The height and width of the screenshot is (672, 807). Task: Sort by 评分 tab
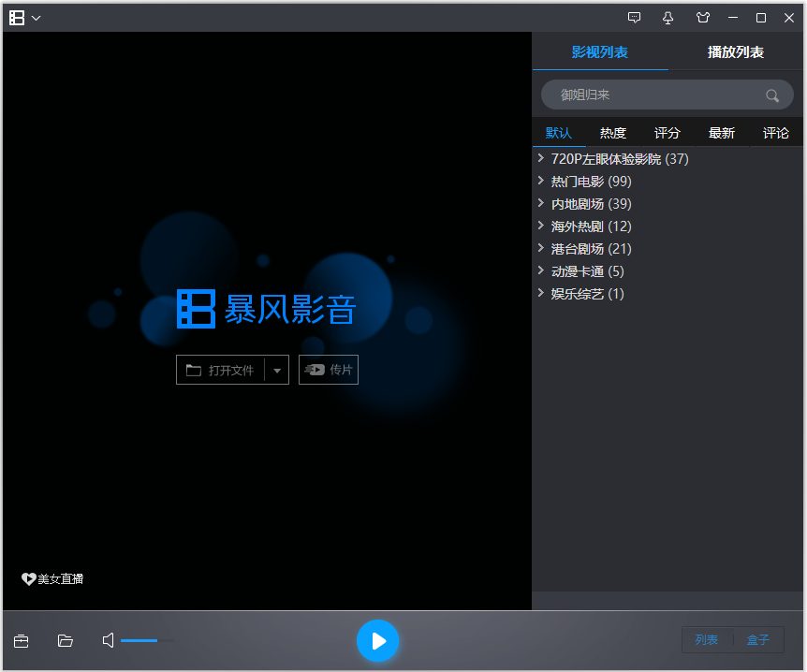point(668,133)
